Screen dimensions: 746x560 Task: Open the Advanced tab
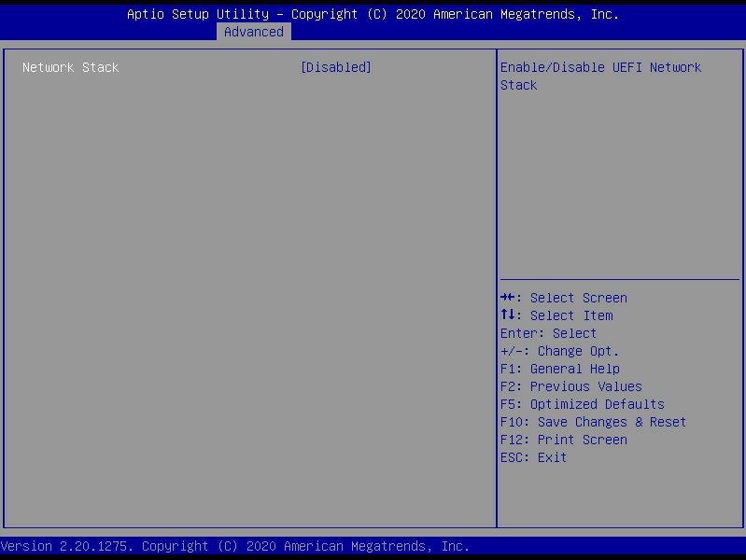click(254, 32)
